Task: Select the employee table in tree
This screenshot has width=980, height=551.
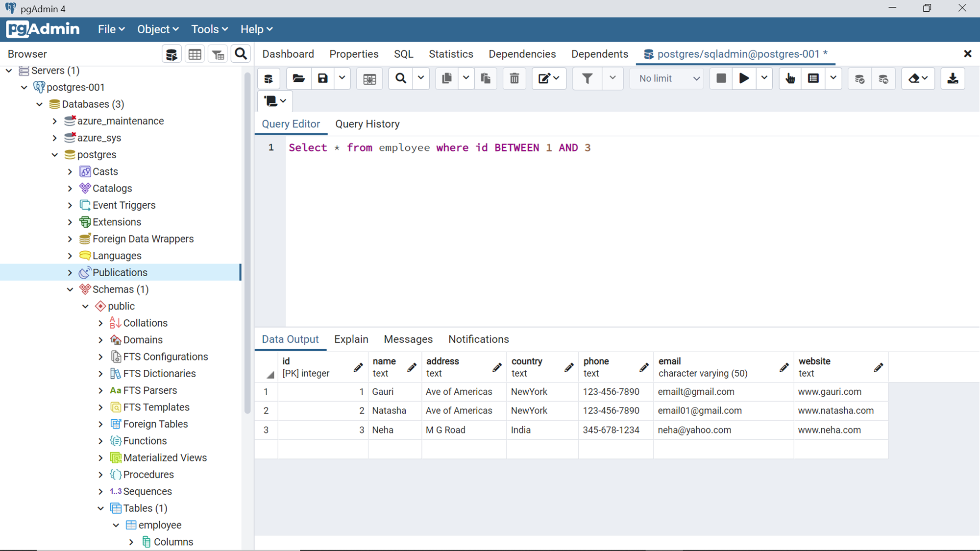Action: pyautogui.click(x=160, y=525)
